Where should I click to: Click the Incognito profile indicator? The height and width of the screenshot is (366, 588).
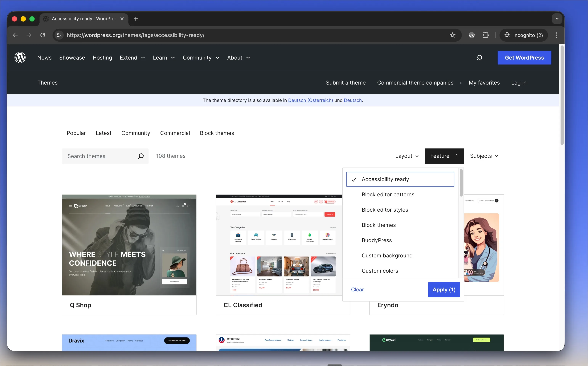(x=523, y=35)
